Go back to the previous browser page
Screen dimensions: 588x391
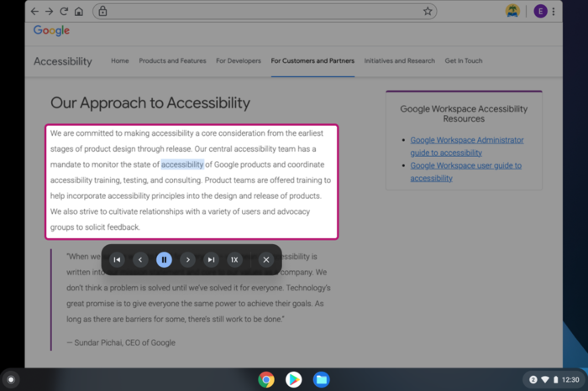click(x=34, y=12)
